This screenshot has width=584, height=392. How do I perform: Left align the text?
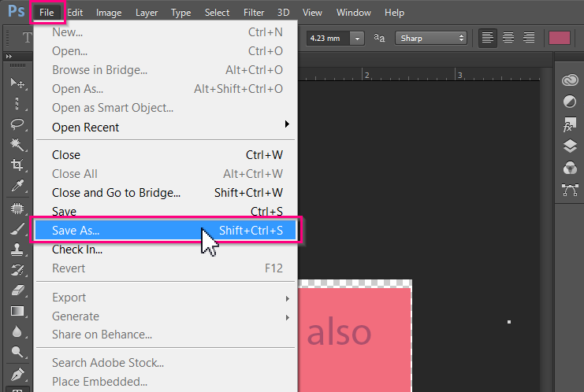487,38
